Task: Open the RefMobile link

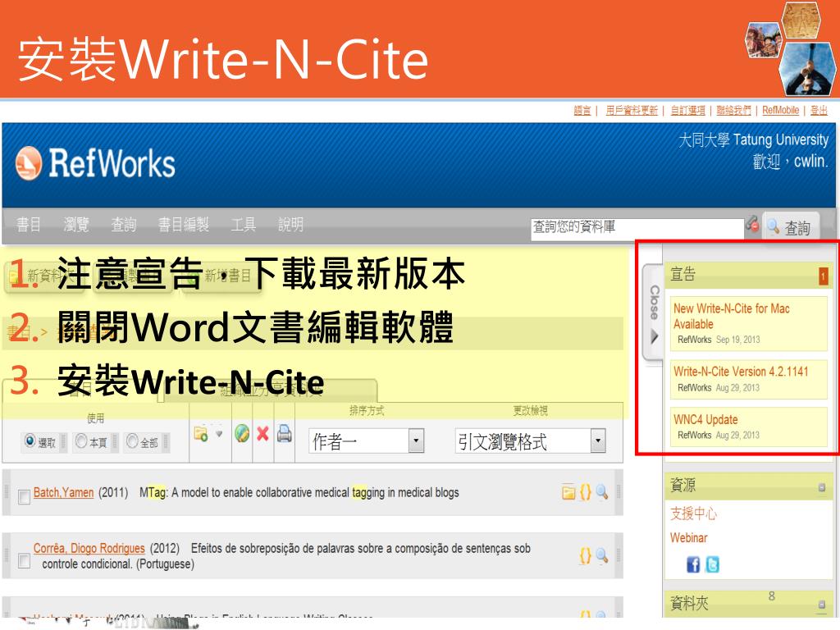Action: [x=781, y=111]
